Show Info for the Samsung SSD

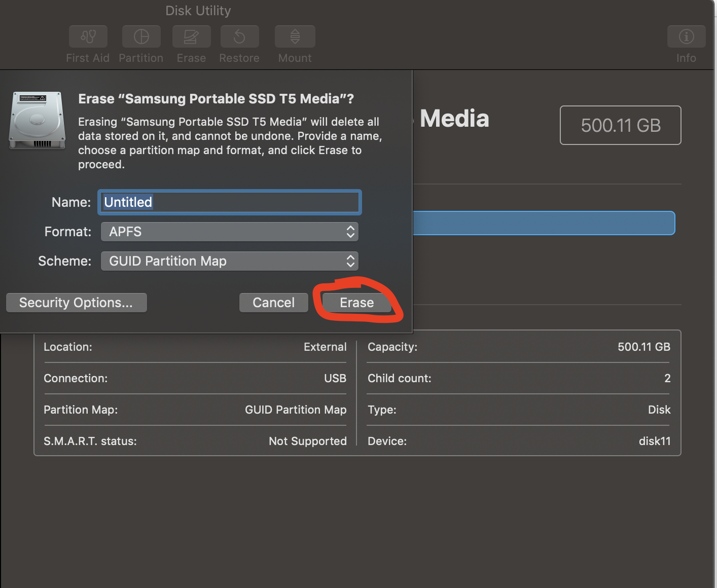coord(686,36)
